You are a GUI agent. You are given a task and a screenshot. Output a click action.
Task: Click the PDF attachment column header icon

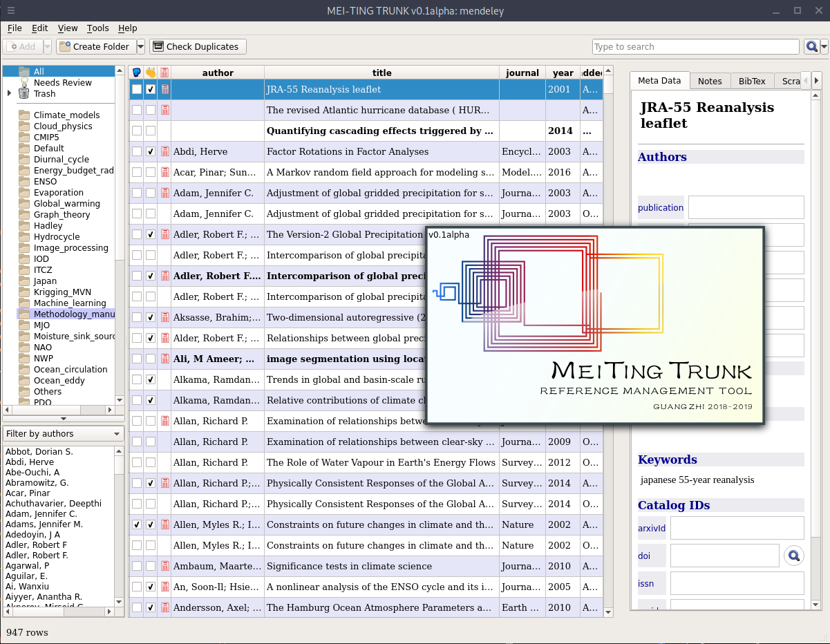(164, 73)
